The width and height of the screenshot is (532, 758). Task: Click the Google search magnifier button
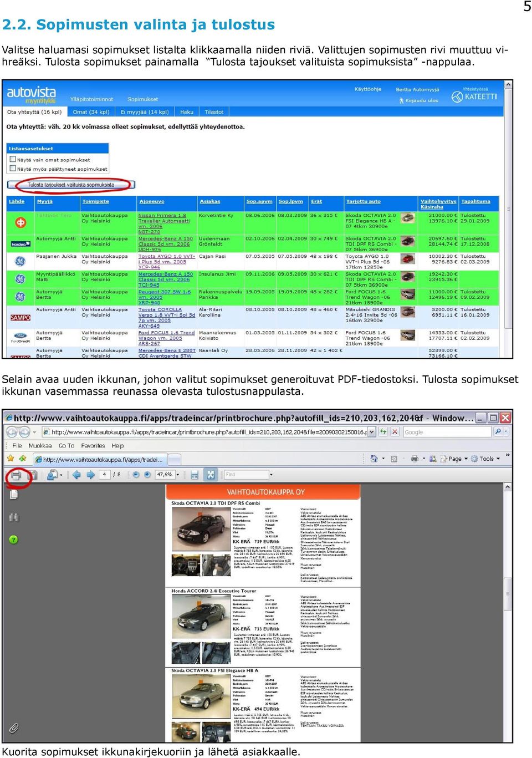coord(498,431)
